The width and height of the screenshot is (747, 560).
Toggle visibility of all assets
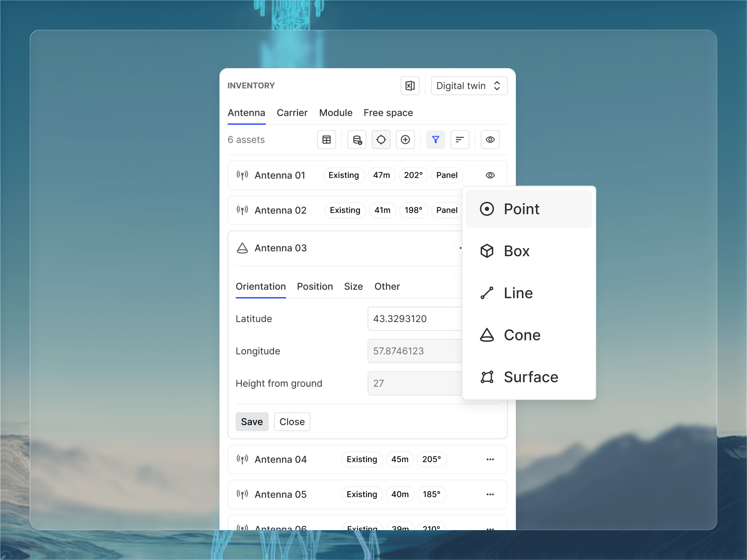[490, 139]
